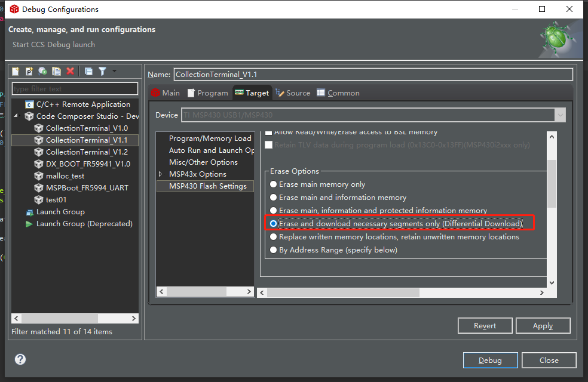The image size is (588, 382).
Task: Click the Launch Group icon
Action: tap(30, 212)
